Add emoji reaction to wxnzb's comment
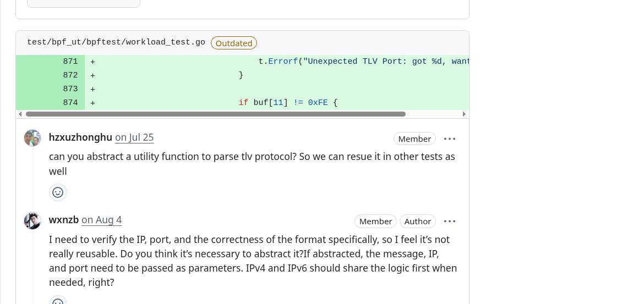The image size is (644, 304). coord(58,301)
